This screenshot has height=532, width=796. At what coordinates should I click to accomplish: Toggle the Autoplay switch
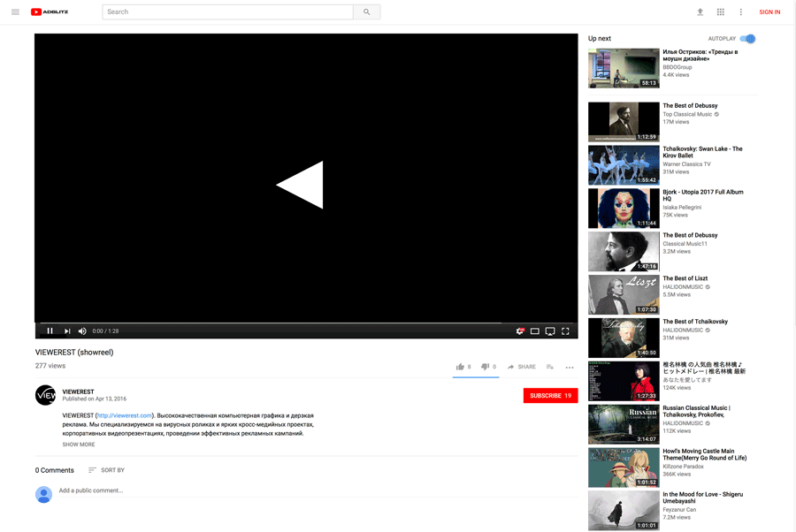748,39
